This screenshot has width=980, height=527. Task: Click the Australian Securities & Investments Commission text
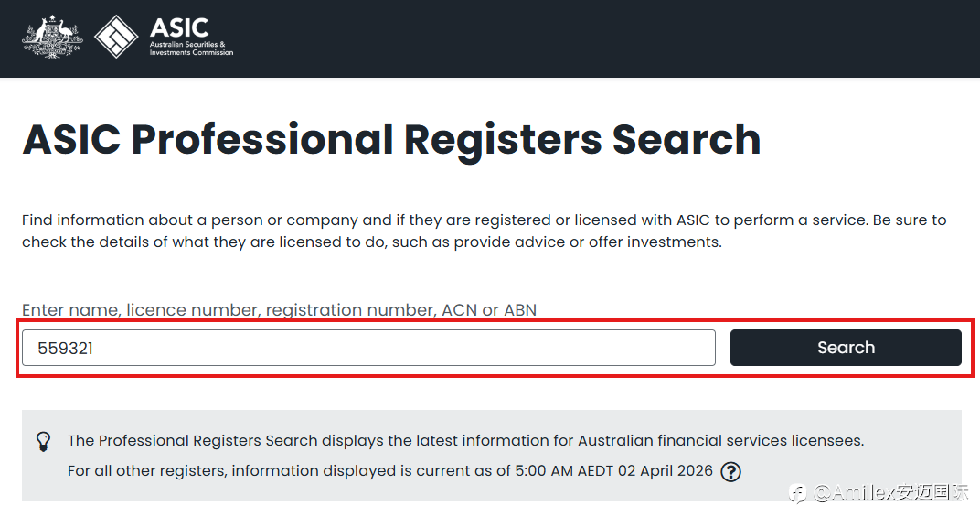coord(191,48)
